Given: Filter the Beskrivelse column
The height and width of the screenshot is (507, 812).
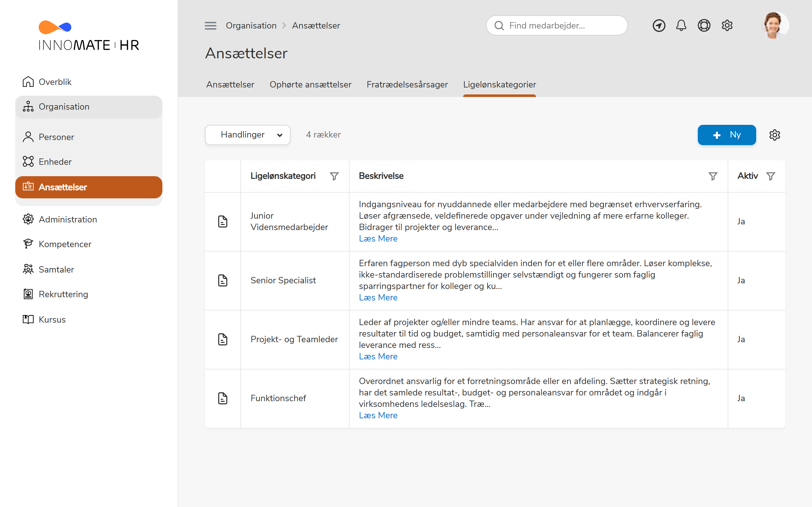Looking at the screenshot, I should tap(713, 176).
